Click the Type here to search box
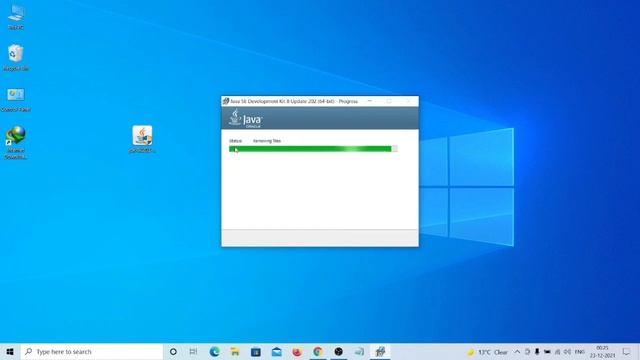This screenshot has width=640, height=360. (92, 351)
